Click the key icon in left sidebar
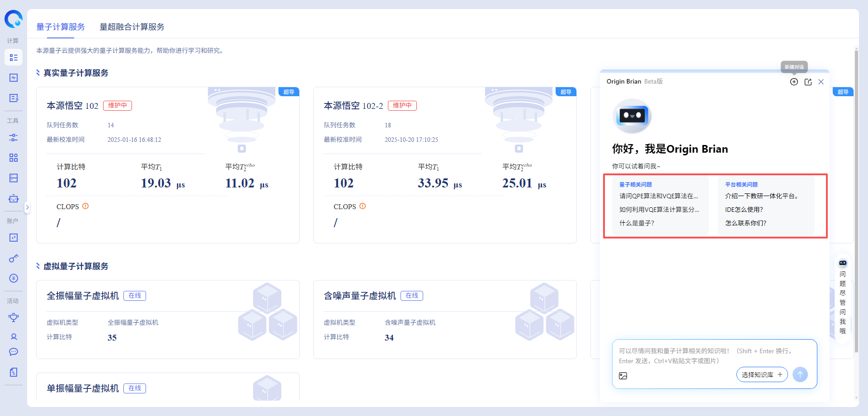 click(14, 258)
